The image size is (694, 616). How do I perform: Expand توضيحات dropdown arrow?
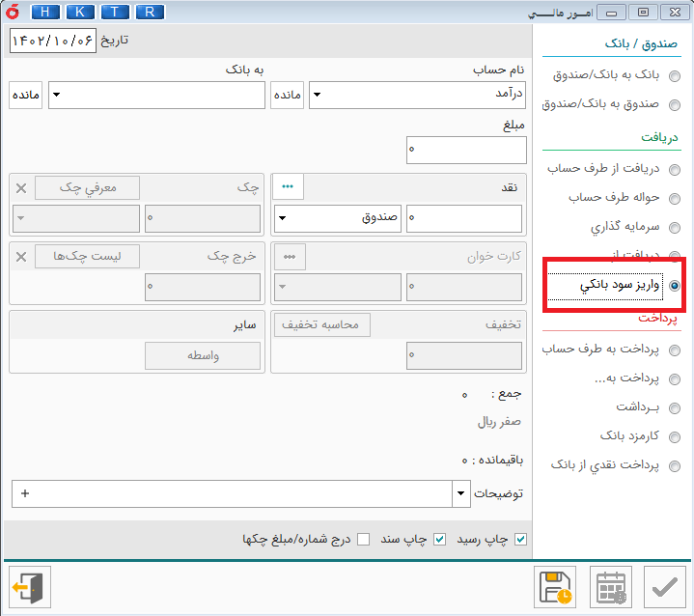point(460,493)
